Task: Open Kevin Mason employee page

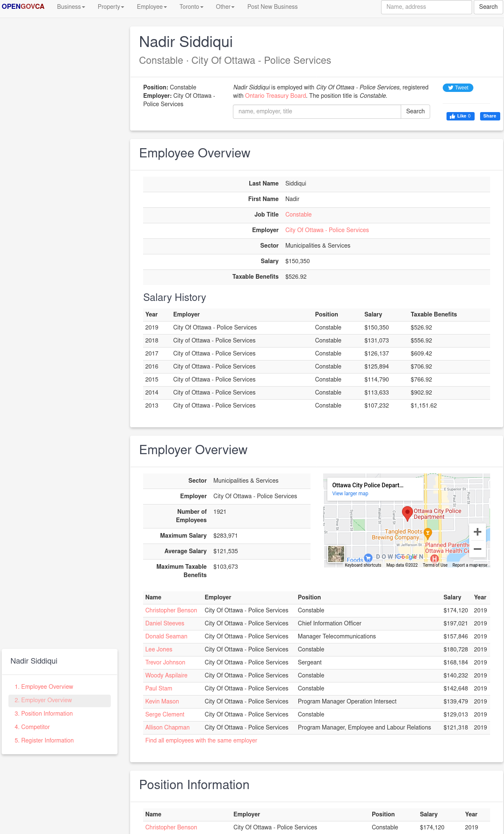Action: coord(162,701)
